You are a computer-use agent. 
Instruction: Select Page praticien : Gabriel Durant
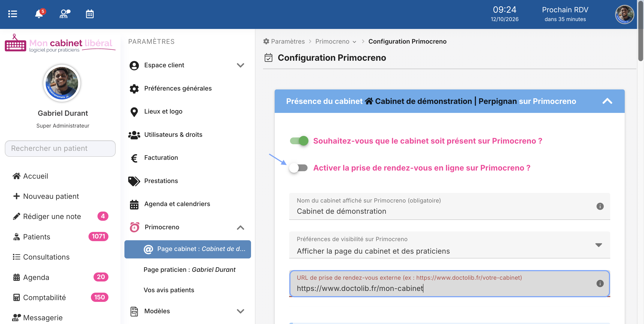[x=189, y=270]
